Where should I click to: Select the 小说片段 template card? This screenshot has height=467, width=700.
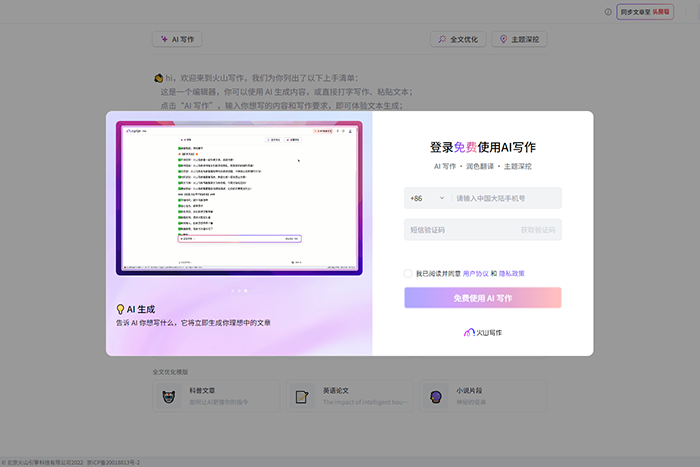(483, 396)
